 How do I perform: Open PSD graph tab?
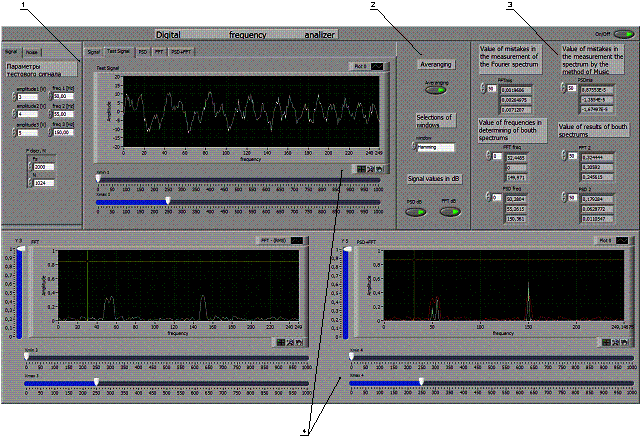click(x=143, y=52)
